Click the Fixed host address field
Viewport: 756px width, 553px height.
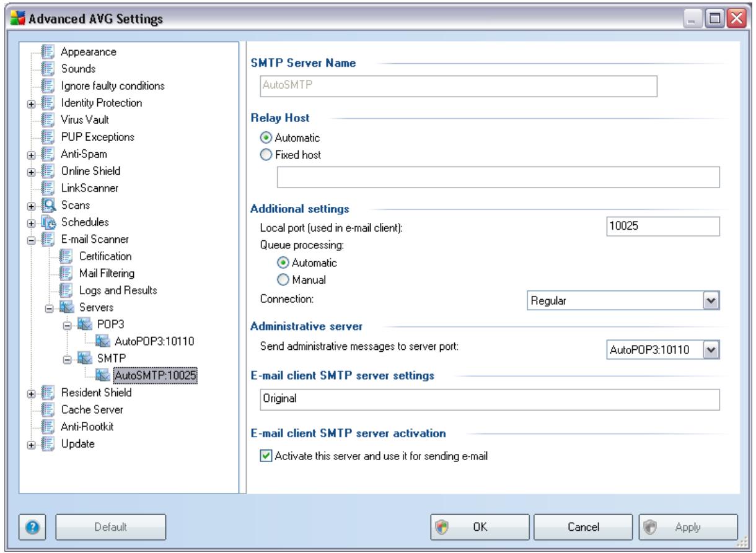(x=498, y=177)
